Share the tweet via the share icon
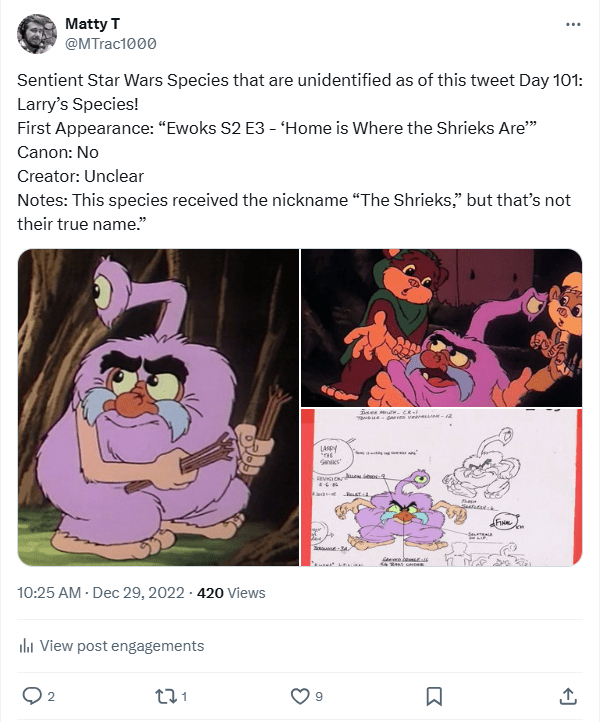Viewport: 603px width, 722px height. click(567, 695)
